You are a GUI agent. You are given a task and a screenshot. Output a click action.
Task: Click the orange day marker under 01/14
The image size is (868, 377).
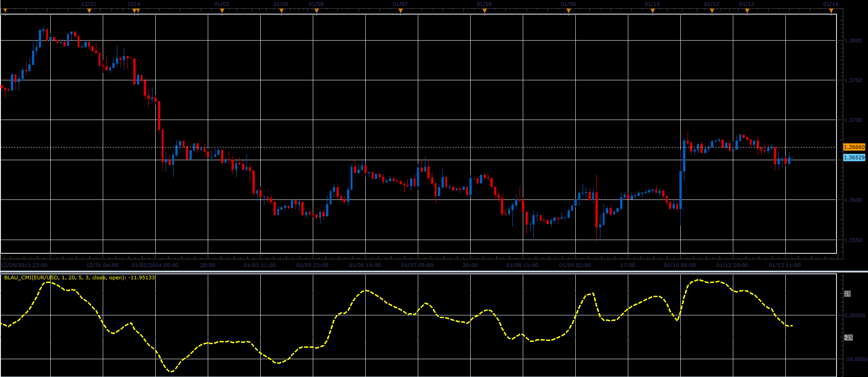pyautogui.click(x=831, y=12)
